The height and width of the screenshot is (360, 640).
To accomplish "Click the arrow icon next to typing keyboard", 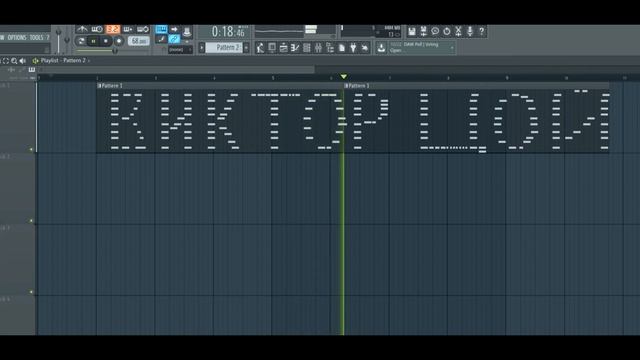I will (174, 29).
